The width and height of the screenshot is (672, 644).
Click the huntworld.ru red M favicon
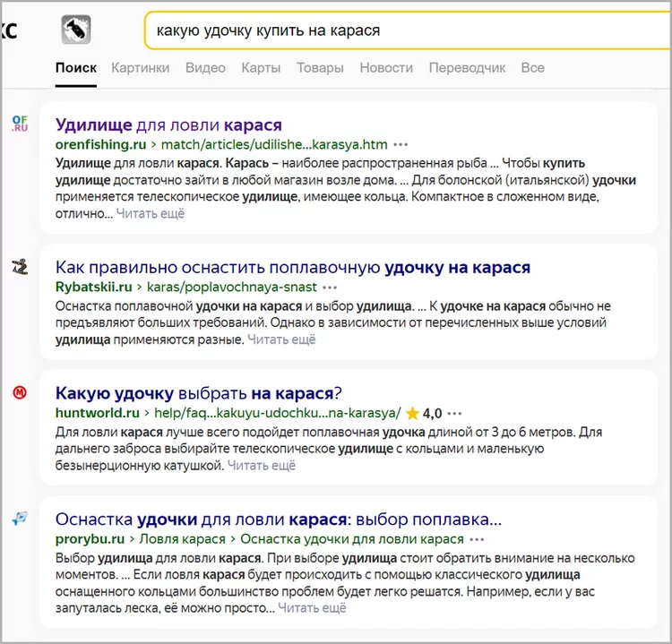pos(20,392)
